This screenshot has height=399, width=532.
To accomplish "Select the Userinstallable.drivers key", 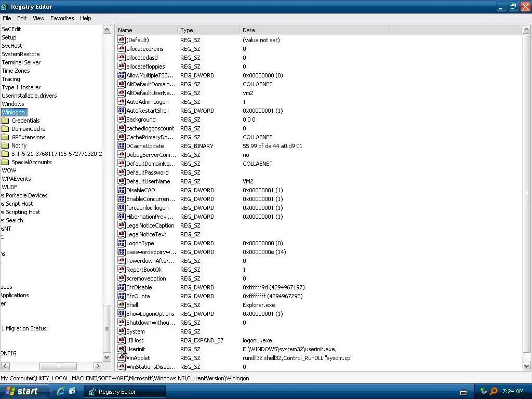I will click(x=29, y=96).
